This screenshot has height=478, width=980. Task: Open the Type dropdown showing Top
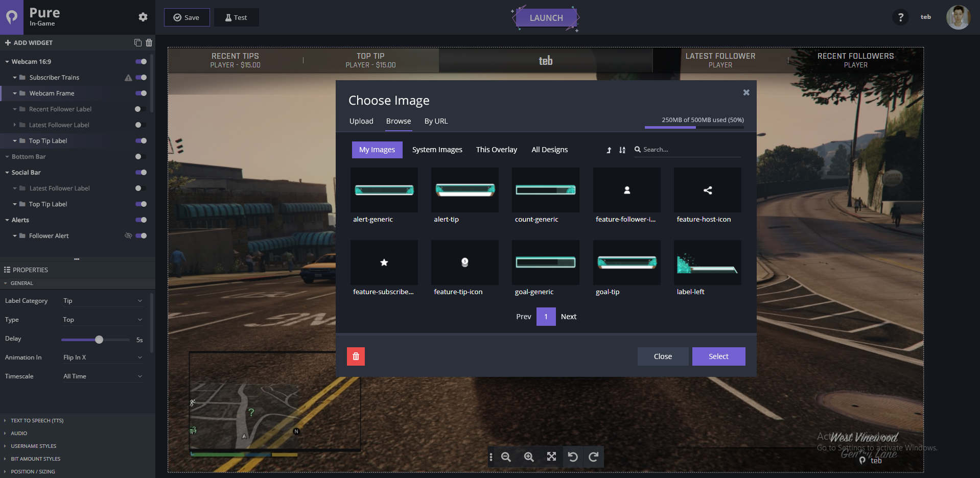103,320
